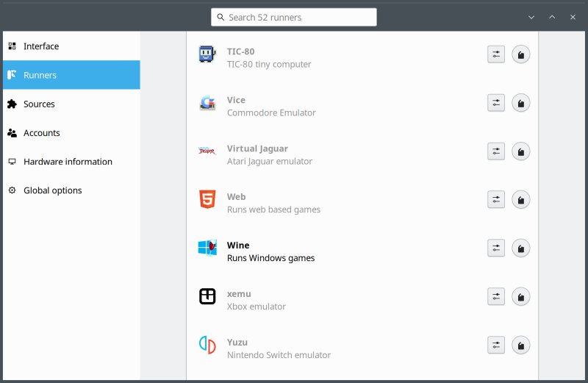The height and width of the screenshot is (383, 588).
Task: Go to the Accounts section
Action: tap(41, 133)
